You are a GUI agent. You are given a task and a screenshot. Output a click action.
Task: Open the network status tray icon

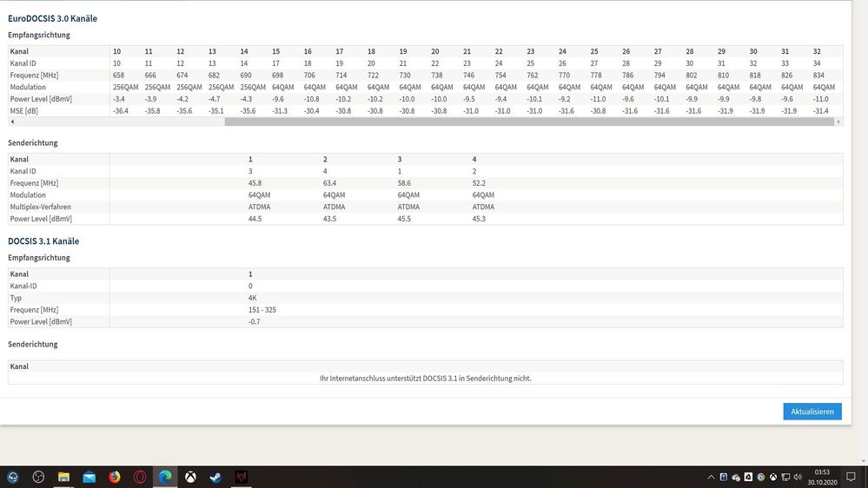(785, 477)
